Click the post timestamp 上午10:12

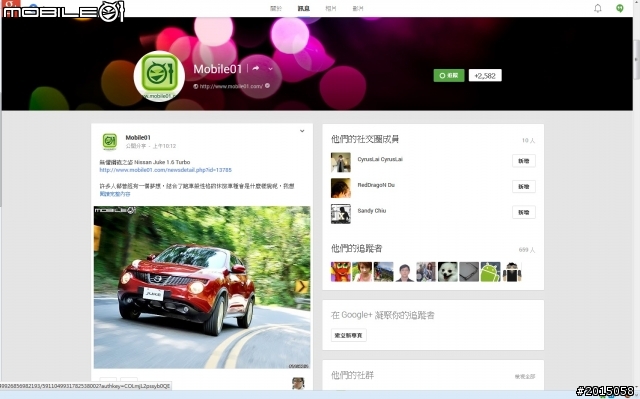[164, 146]
